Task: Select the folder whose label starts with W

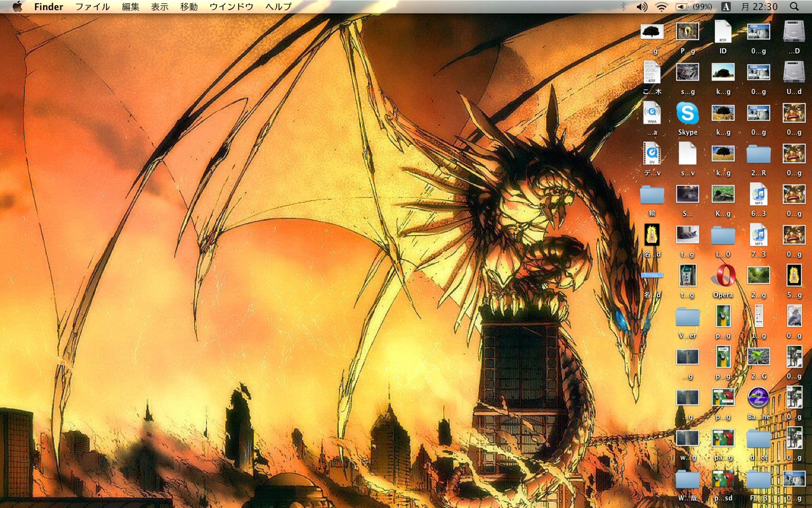Action: click(688, 479)
